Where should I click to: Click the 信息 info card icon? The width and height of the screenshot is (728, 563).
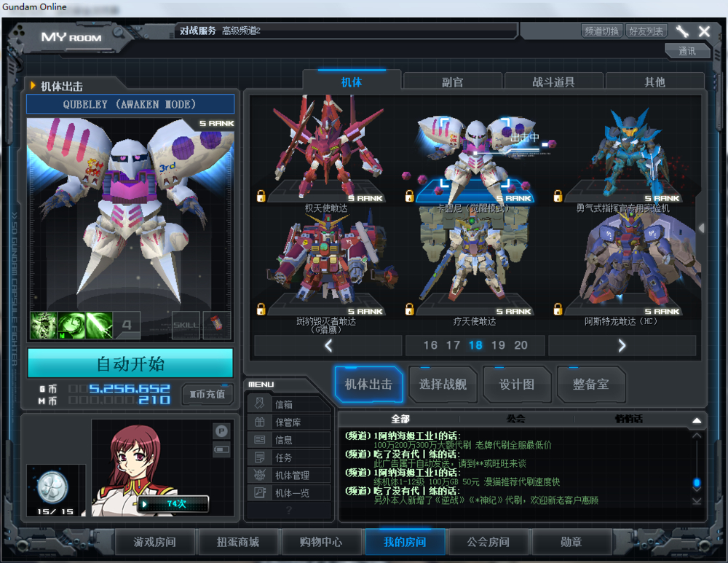(x=260, y=439)
